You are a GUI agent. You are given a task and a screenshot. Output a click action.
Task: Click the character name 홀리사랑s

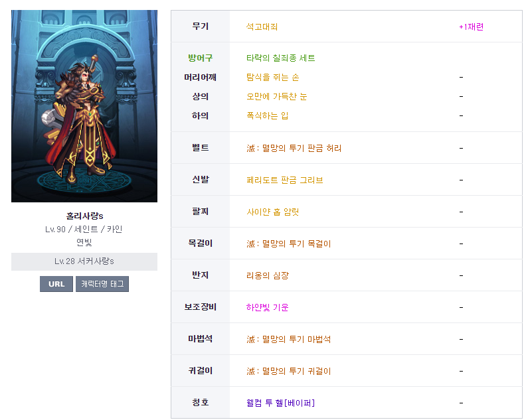tap(84, 216)
